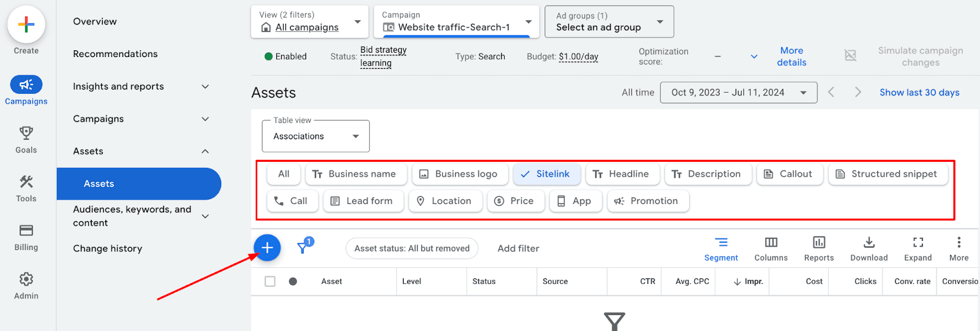Expand the Campaigns sidebar section
The height and width of the screenshot is (331, 980).
pyautogui.click(x=205, y=119)
